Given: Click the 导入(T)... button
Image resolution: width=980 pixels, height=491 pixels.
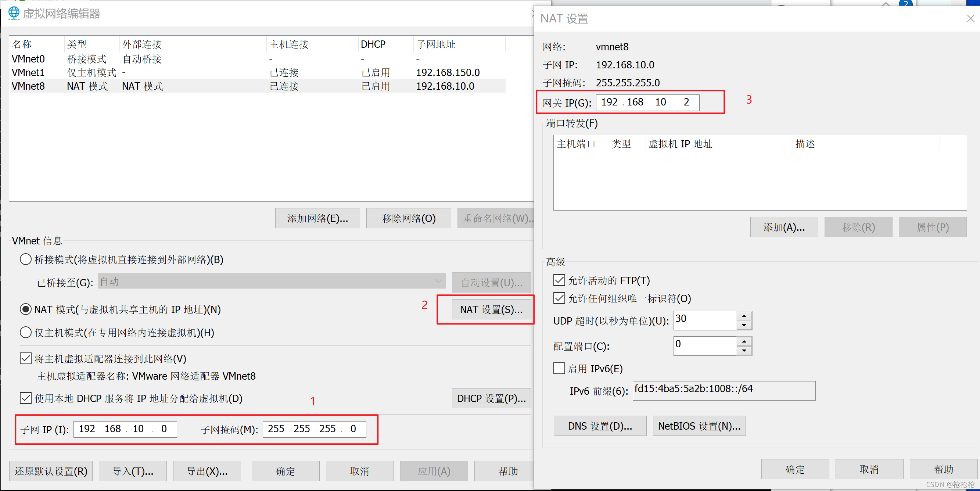Looking at the screenshot, I should (x=133, y=471).
